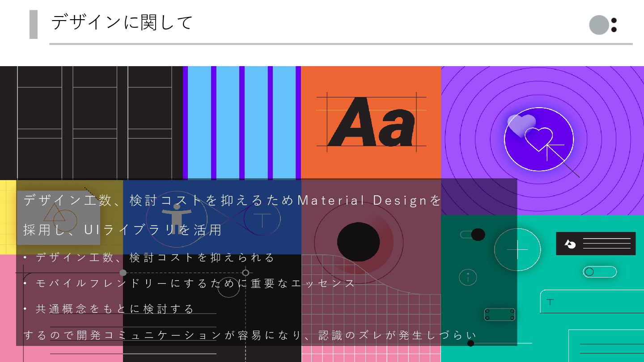Click the slide title "デザインに関して"

[x=122, y=22]
